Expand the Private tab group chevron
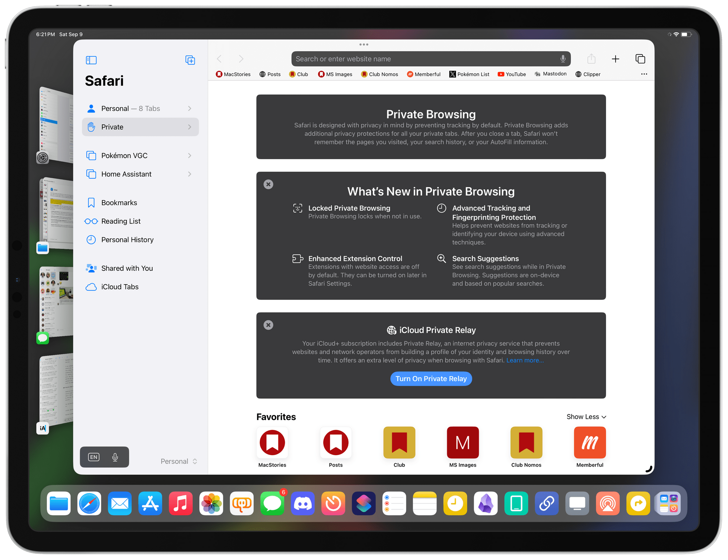 (189, 127)
